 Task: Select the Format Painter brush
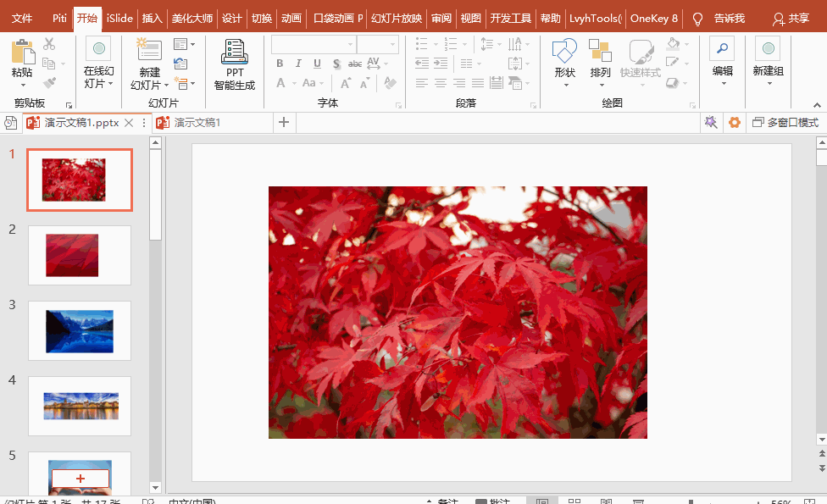(x=49, y=83)
